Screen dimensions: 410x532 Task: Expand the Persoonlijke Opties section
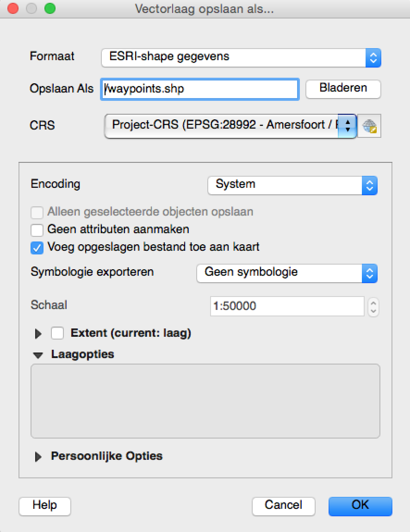coord(38,457)
